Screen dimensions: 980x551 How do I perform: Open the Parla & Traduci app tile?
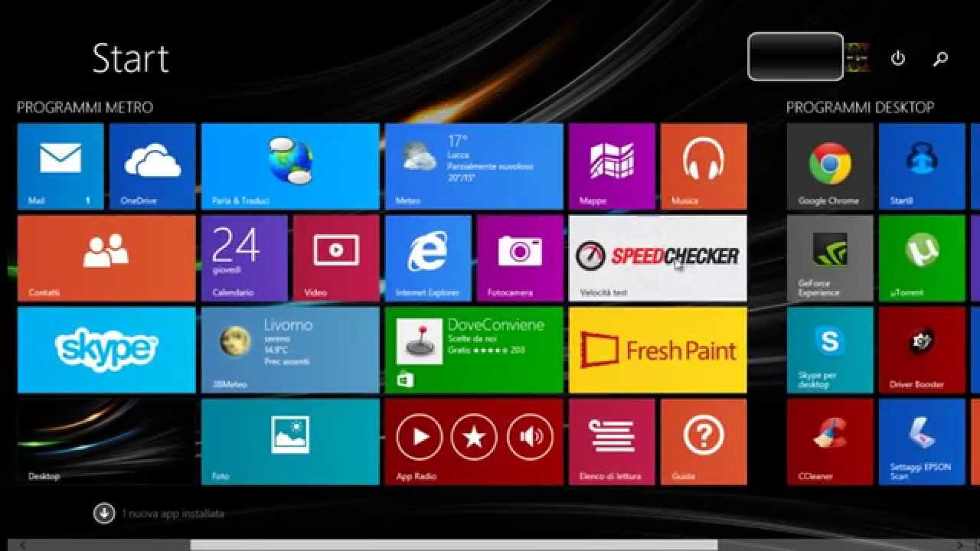(x=290, y=167)
